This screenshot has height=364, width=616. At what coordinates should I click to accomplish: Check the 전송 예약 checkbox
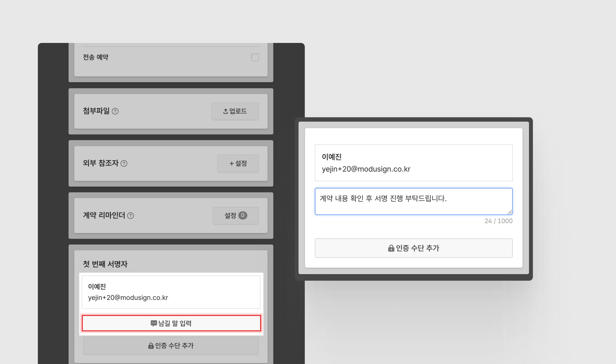point(255,57)
